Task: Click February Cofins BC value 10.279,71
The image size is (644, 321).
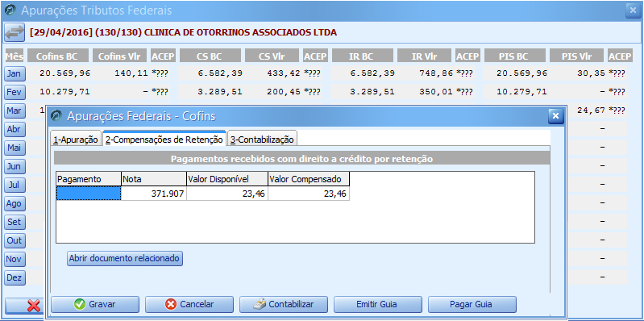Action: [65, 92]
